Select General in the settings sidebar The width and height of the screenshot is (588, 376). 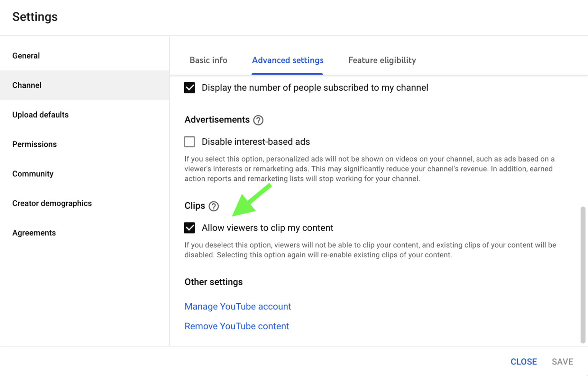(26, 56)
